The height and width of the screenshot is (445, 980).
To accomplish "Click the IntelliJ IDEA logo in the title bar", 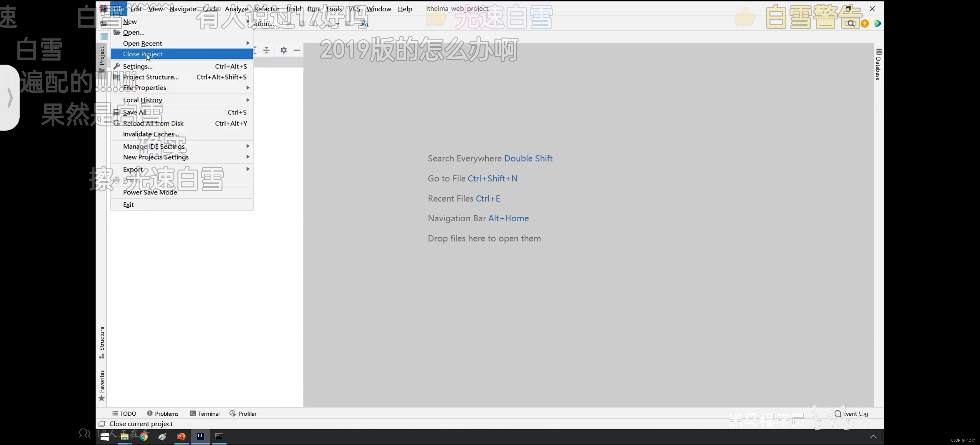I will (x=103, y=9).
